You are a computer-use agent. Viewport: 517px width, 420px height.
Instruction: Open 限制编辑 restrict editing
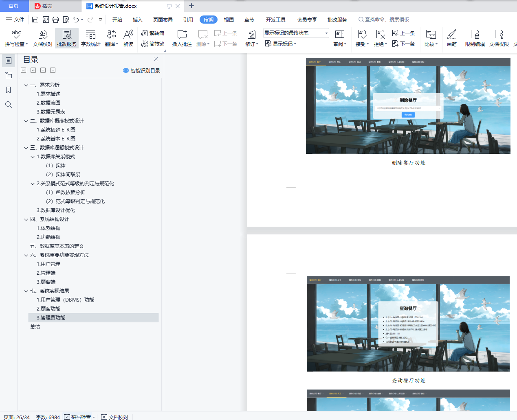coord(475,38)
